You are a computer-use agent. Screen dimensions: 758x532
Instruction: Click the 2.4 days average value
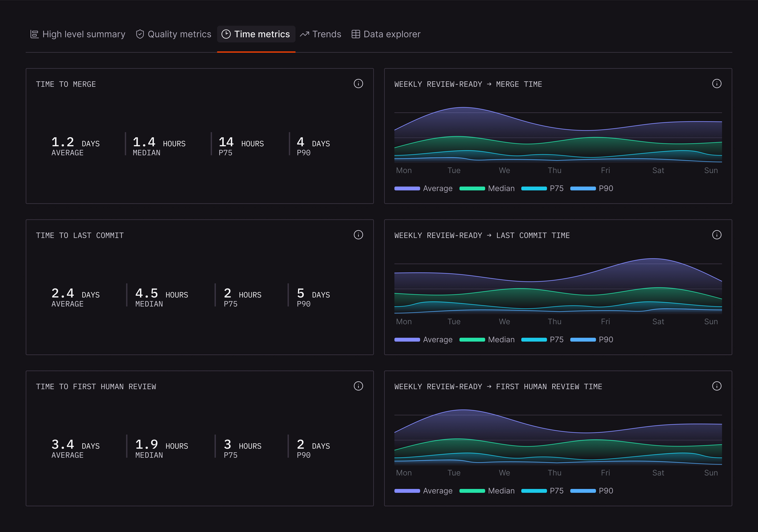(63, 293)
